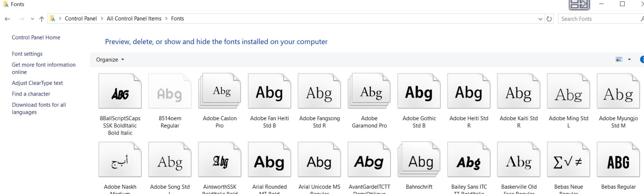Select the Arial Rounded MT Bold font
The image size is (644, 194).
tap(270, 160)
